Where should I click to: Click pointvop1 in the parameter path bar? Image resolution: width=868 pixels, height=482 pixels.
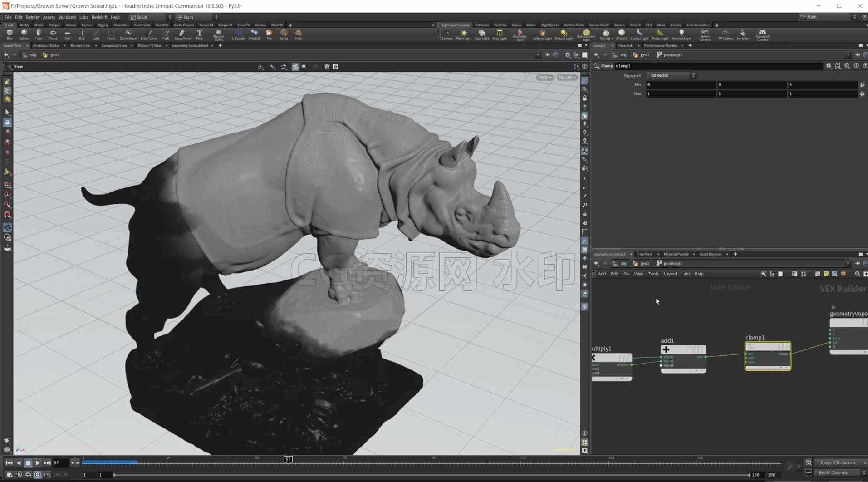point(669,55)
